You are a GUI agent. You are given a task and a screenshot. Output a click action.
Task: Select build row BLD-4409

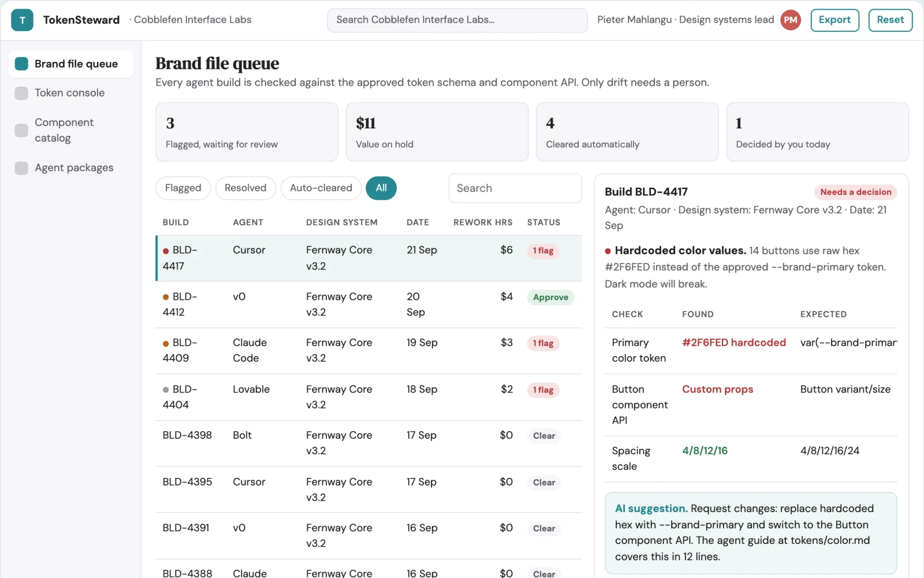coord(369,351)
